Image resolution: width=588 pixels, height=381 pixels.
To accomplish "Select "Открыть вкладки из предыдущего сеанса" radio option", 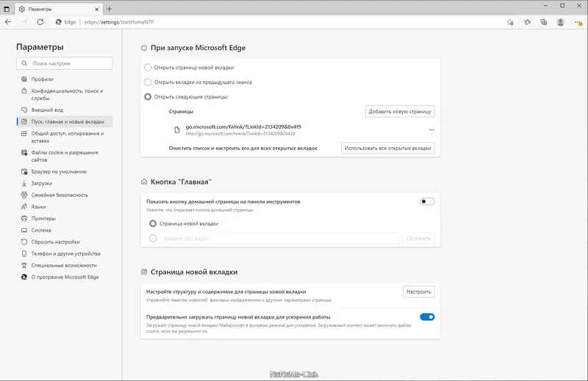I will (148, 82).
